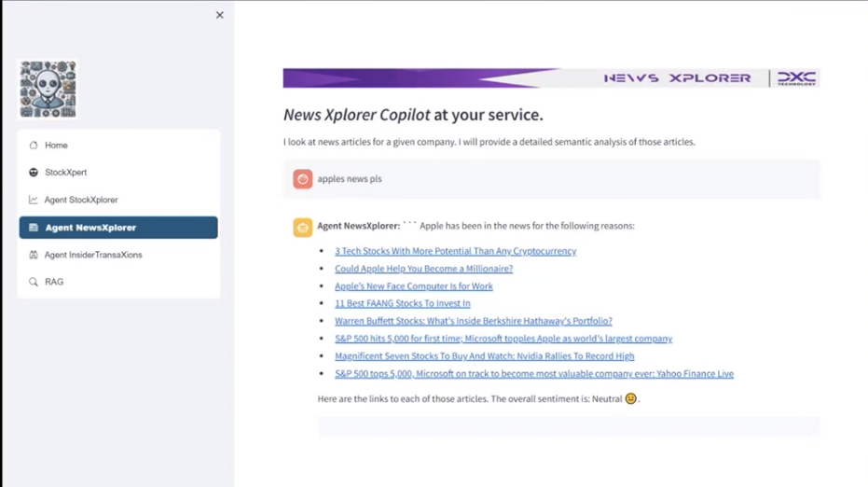Close the sidebar with the X icon
Image resolution: width=868 pixels, height=487 pixels.
pos(220,15)
